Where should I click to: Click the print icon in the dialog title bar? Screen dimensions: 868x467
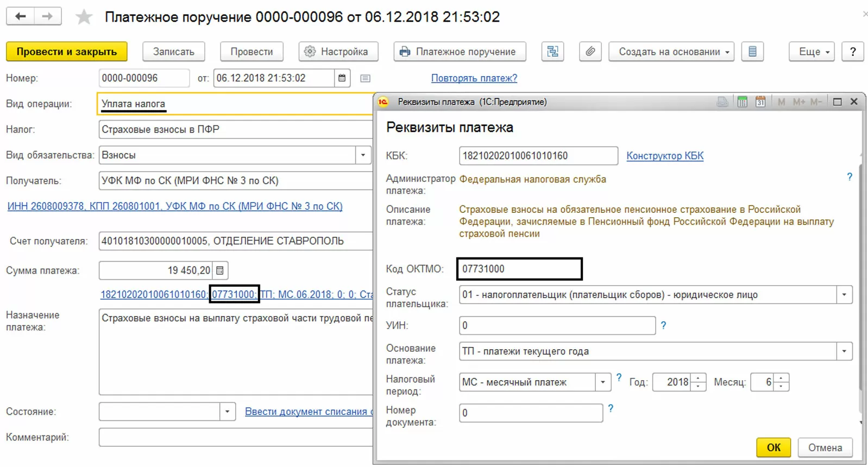coord(722,102)
